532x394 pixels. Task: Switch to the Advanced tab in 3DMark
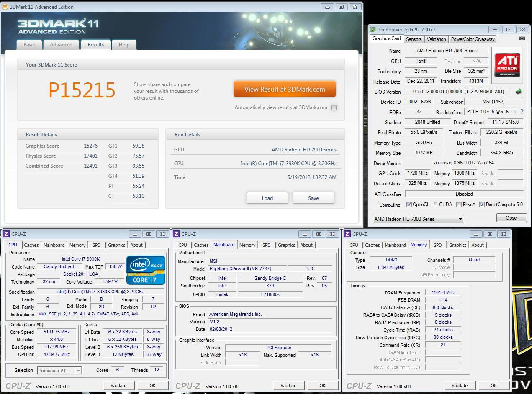click(x=61, y=45)
